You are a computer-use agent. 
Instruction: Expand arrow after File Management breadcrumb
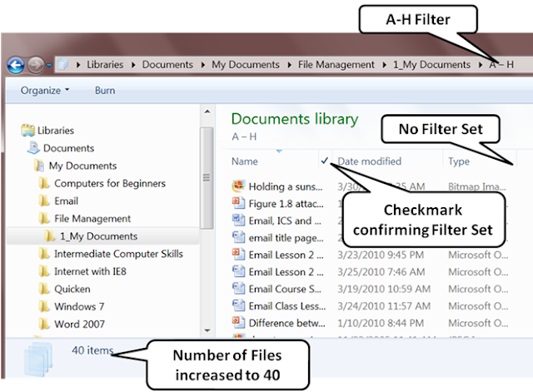[384, 65]
